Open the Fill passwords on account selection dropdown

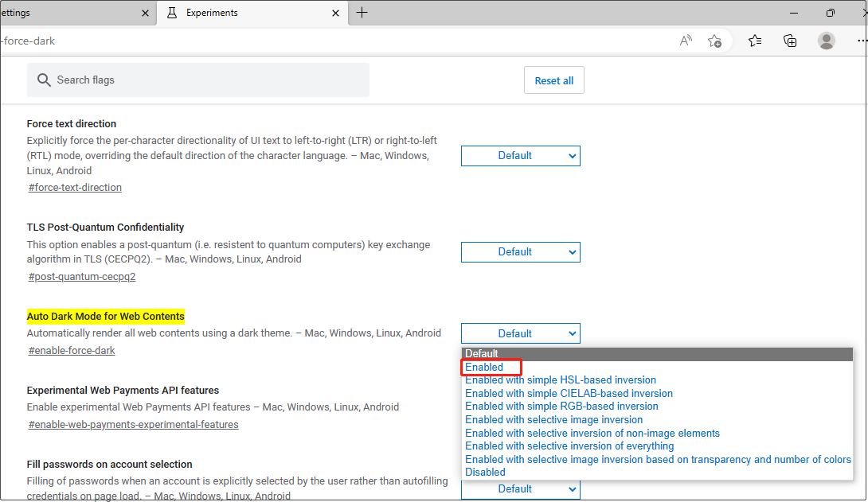[x=520, y=488]
